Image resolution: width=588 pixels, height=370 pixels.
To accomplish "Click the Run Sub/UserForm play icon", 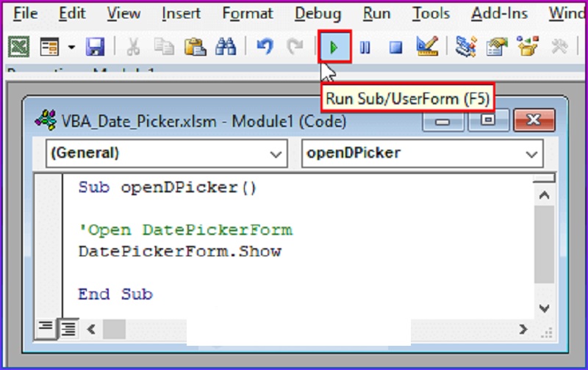I will click(334, 48).
